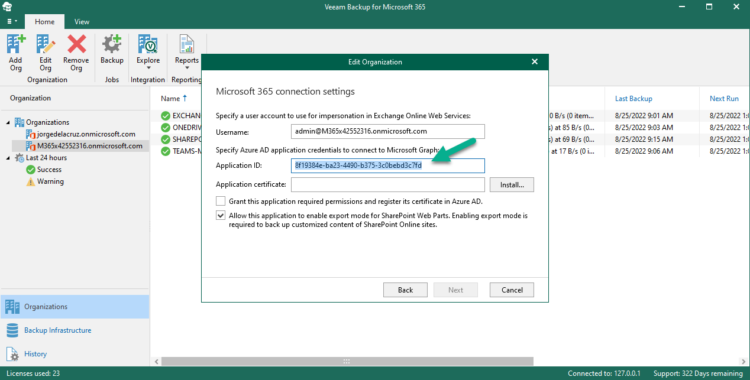The height and width of the screenshot is (380, 750).
Task: Click the Application ID input field
Action: 387,166
